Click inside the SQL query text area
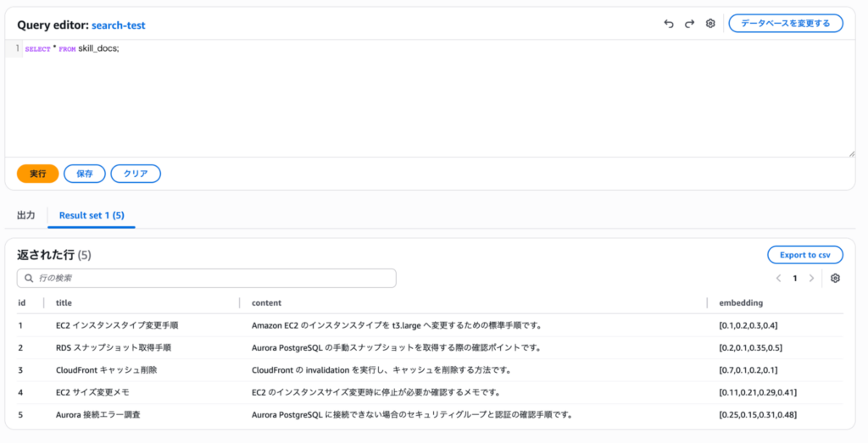868x443 pixels. click(x=424, y=102)
